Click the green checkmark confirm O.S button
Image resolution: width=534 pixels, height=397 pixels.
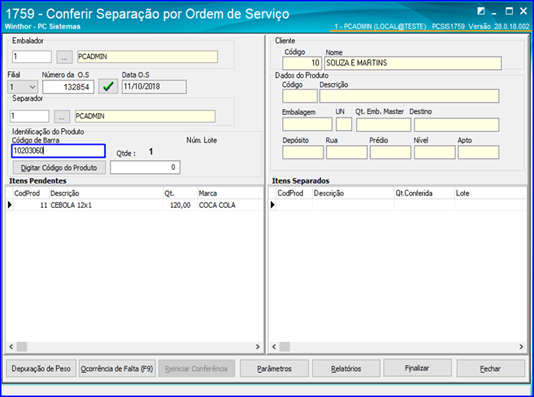[x=108, y=86]
